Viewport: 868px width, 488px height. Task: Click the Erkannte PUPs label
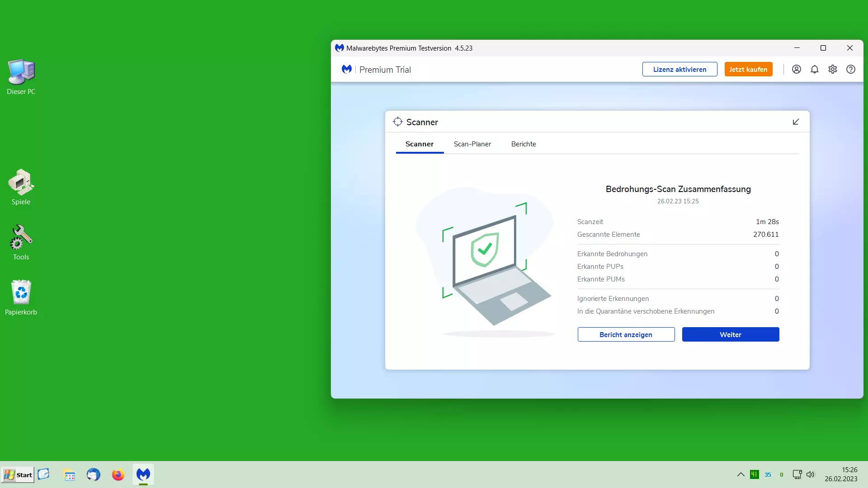coord(600,267)
